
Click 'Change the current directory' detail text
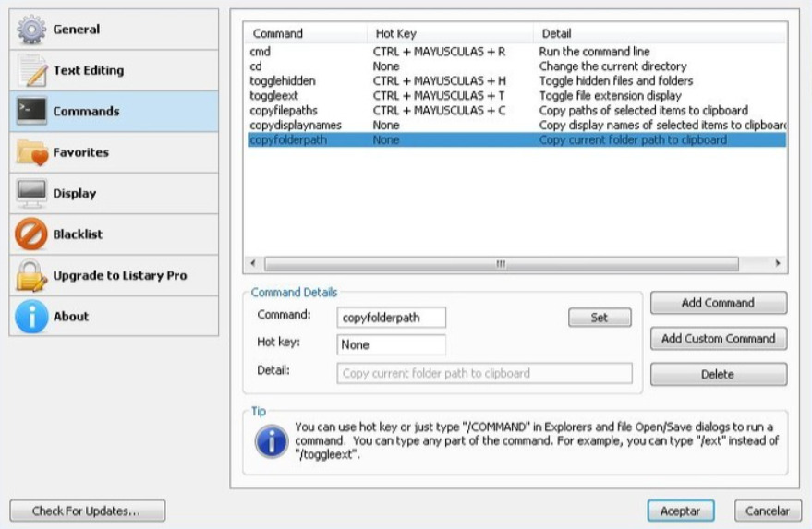(613, 66)
